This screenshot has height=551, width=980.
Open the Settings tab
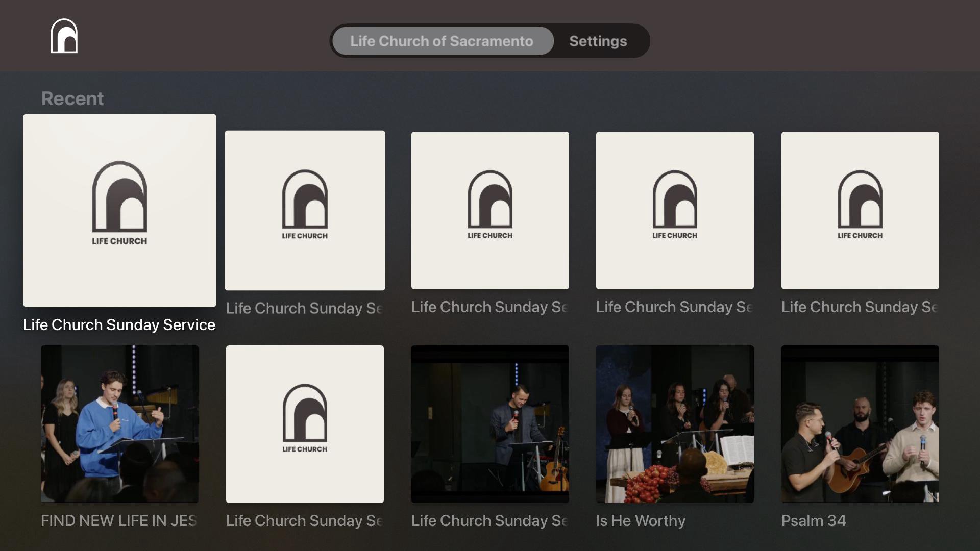598,41
